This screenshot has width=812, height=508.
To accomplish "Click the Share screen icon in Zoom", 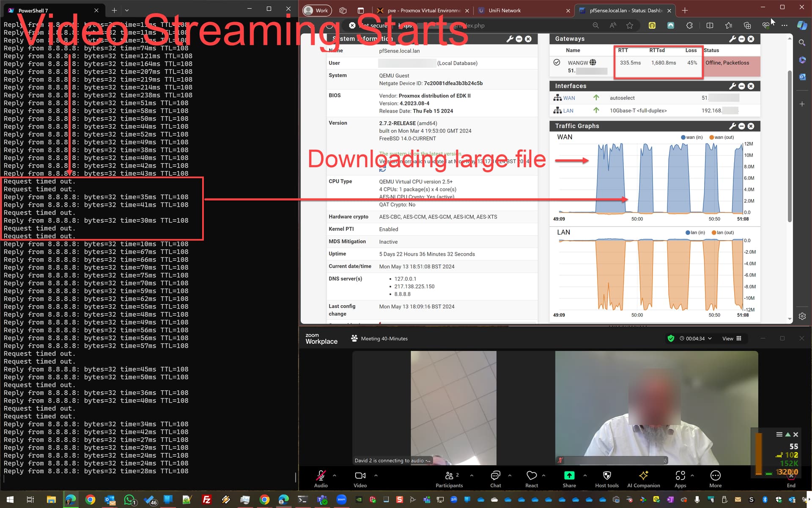I will pyautogui.click(x=569, y=476).
